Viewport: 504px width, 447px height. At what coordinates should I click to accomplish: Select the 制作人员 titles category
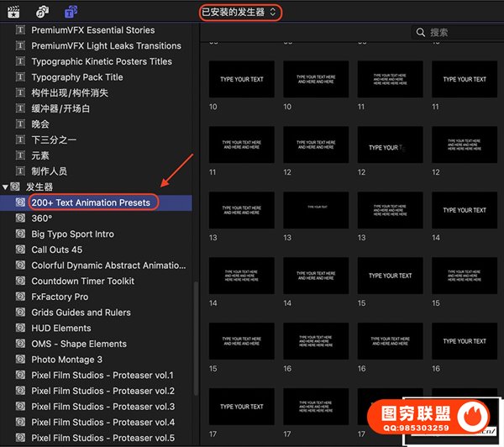(49, 171)
